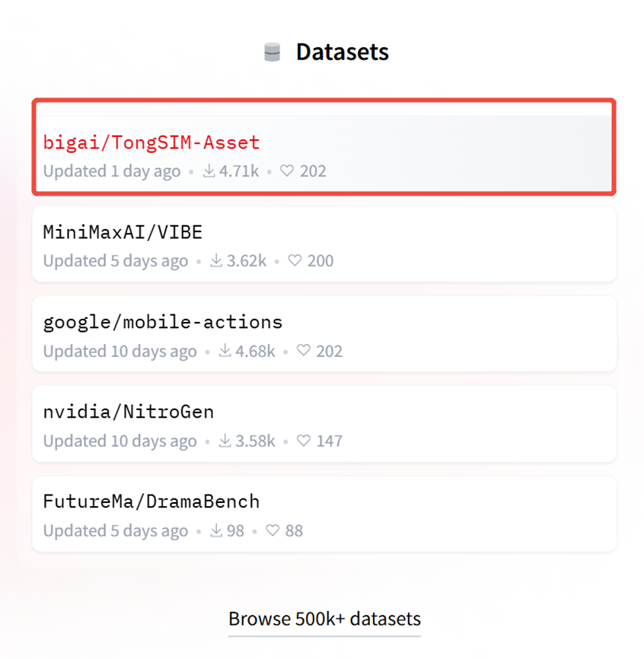This screenshot has width=644, height=659.
Task: Click 'Updated 10 days ago' on nvidia/NitroGen
Action: [x=120, y=441]
